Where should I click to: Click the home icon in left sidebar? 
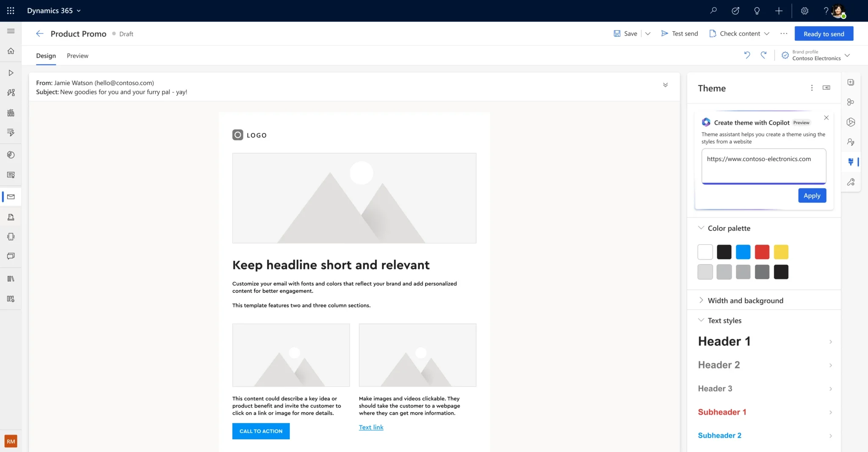tap(11, 51)
